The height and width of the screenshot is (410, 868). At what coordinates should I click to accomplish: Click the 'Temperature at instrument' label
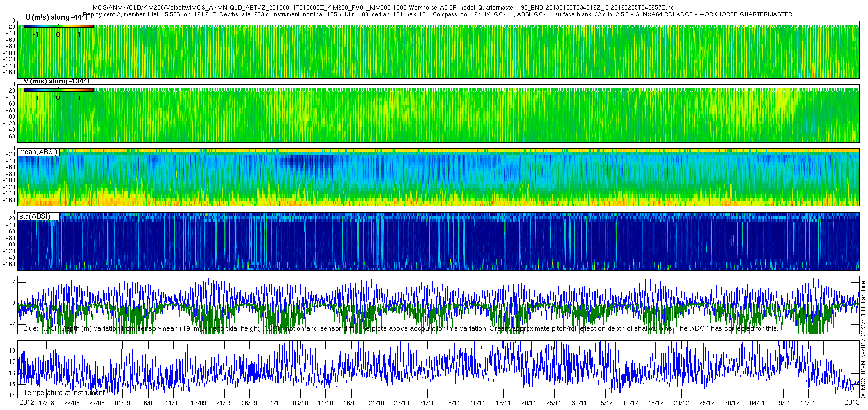point(64,393)
